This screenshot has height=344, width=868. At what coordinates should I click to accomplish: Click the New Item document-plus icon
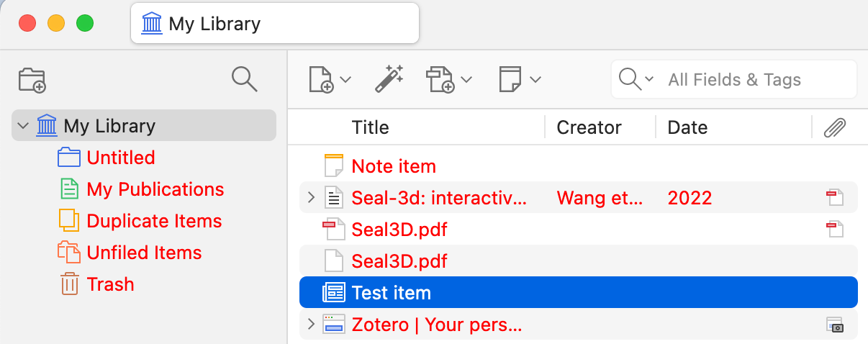(x=321, y=79)
